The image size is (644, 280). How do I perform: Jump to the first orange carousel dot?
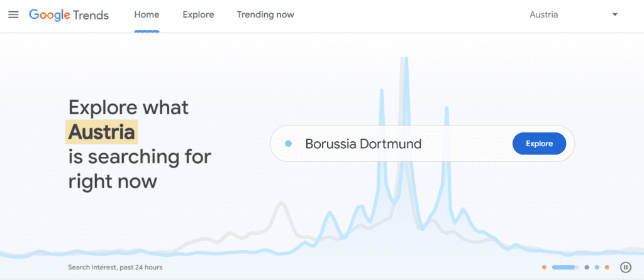coord(545,267)
